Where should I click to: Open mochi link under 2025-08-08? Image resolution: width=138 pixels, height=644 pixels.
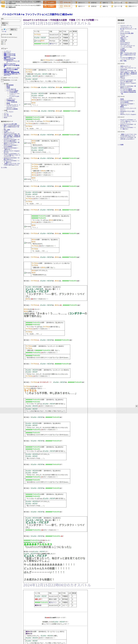pyautogui.click(x=122, y=113)
